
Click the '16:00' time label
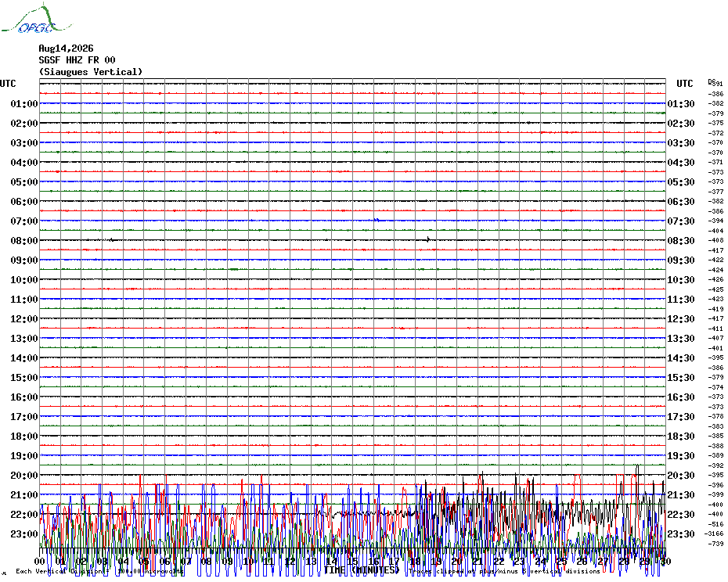point(24,397)
